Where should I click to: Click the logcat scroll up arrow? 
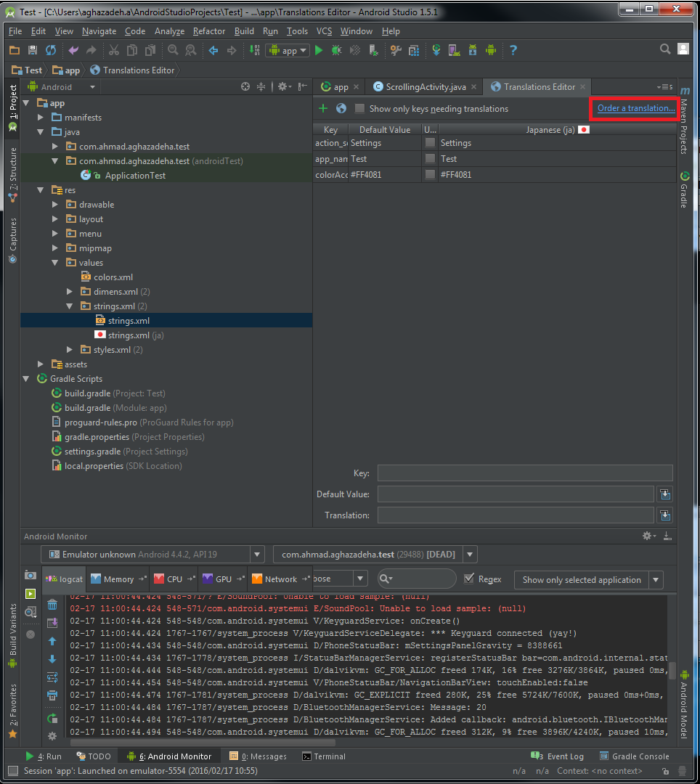click(52, 641)
